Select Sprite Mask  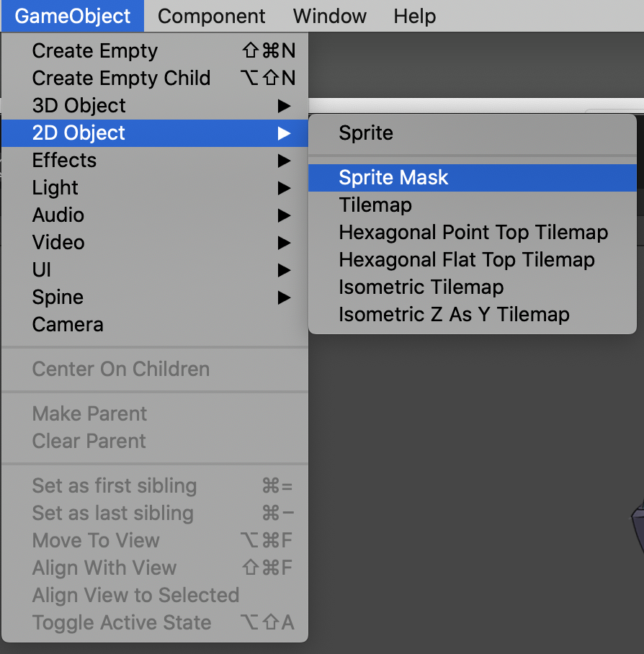point(393,178)
